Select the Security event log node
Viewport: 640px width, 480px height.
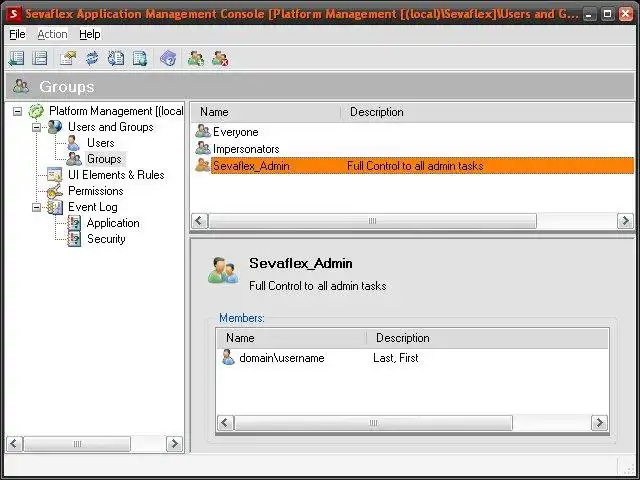(x=106, y=239)
